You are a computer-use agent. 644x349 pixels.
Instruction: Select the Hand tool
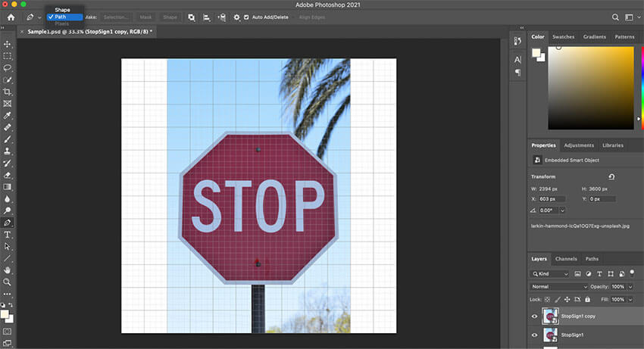pyautogui.click(x=8, y=270)
